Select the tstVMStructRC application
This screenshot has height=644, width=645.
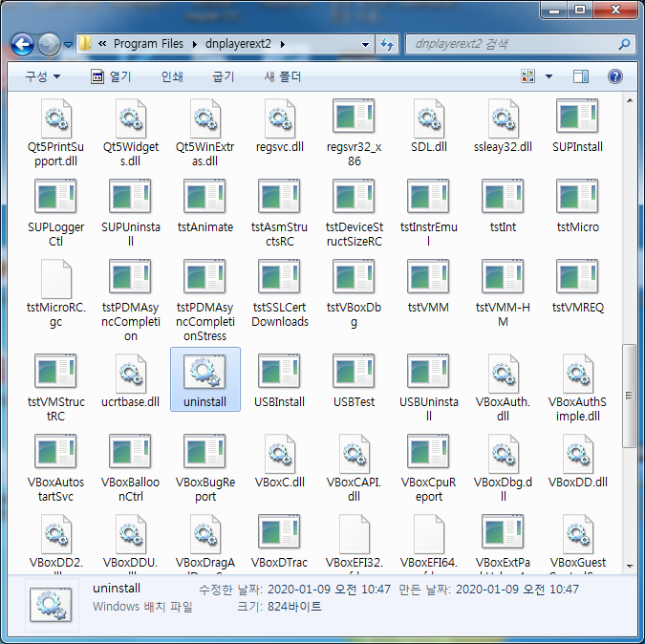point(56,388)
